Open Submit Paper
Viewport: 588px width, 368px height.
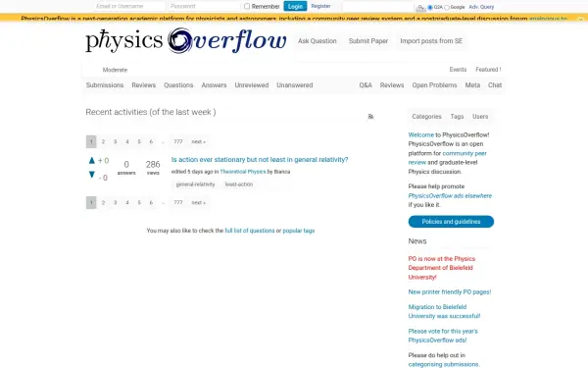point(368,41)
